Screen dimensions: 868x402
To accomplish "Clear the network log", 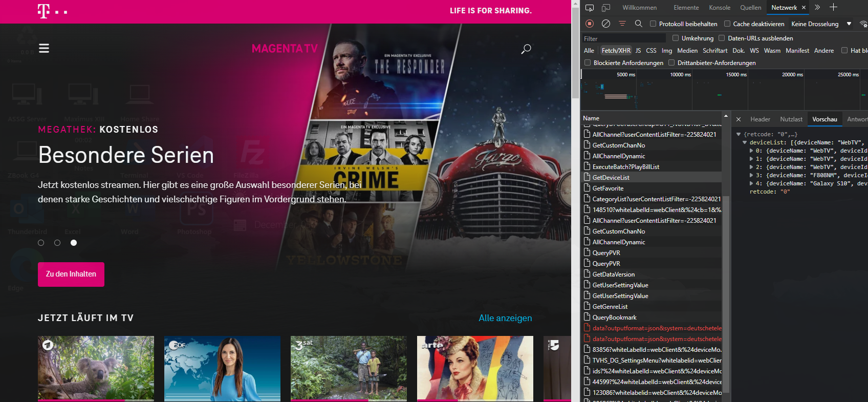I will 606,24.
